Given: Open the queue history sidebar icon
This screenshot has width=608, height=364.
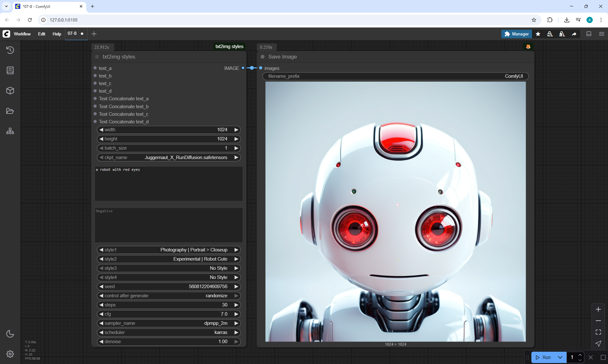Looking at the screenshot, I should (10, 50).
